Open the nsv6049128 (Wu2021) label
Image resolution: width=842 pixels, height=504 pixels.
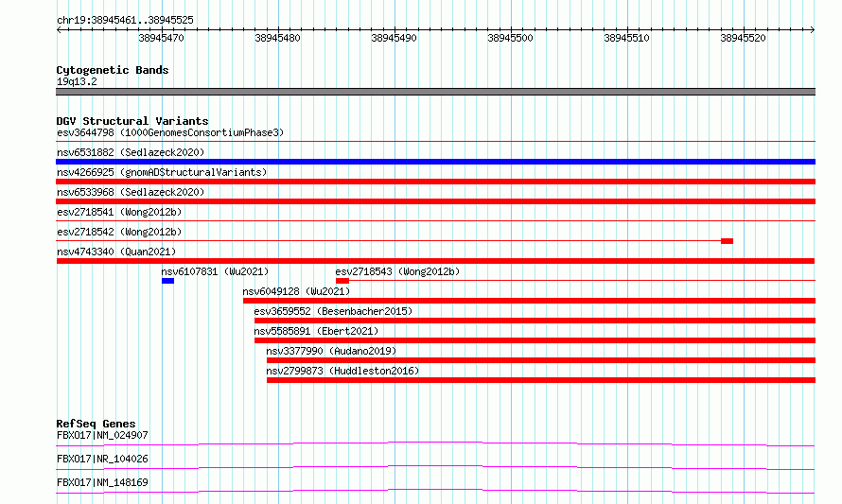tap(296, 291)
